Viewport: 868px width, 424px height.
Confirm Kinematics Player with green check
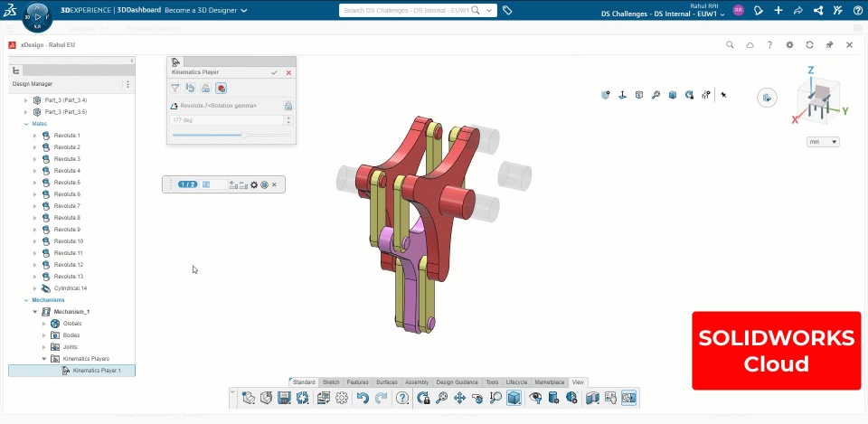point(274,72)
